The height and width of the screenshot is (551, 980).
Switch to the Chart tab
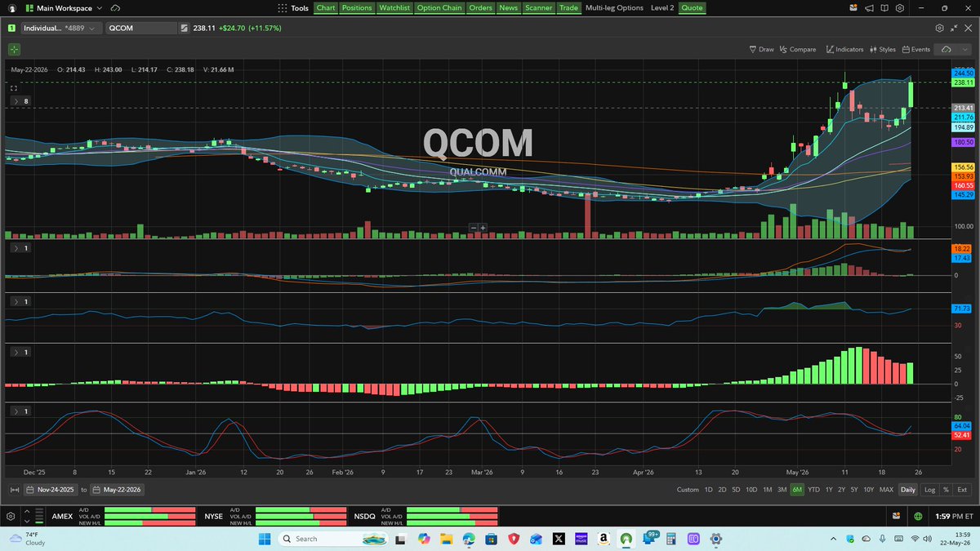coord(326,7)
